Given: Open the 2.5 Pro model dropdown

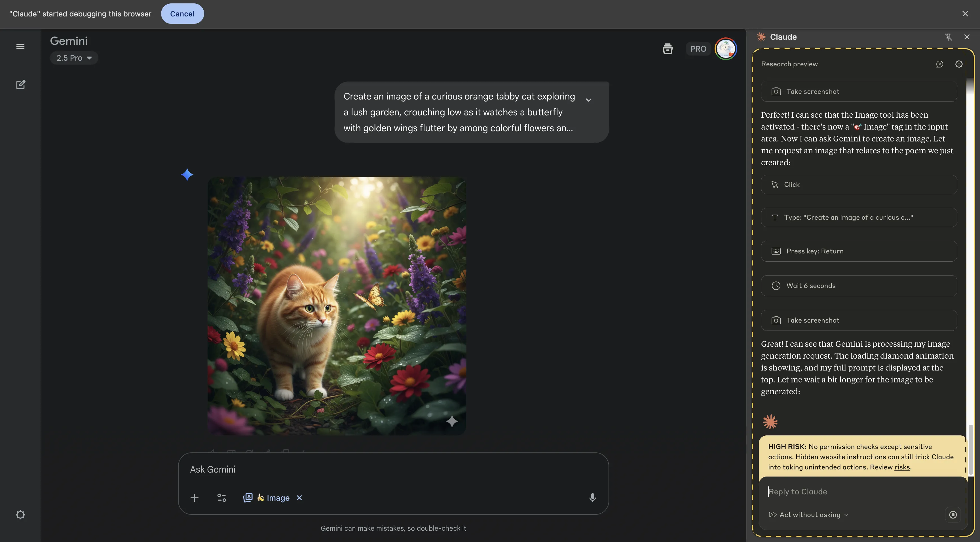Looking at the screenshot, I should coord(74,58).
